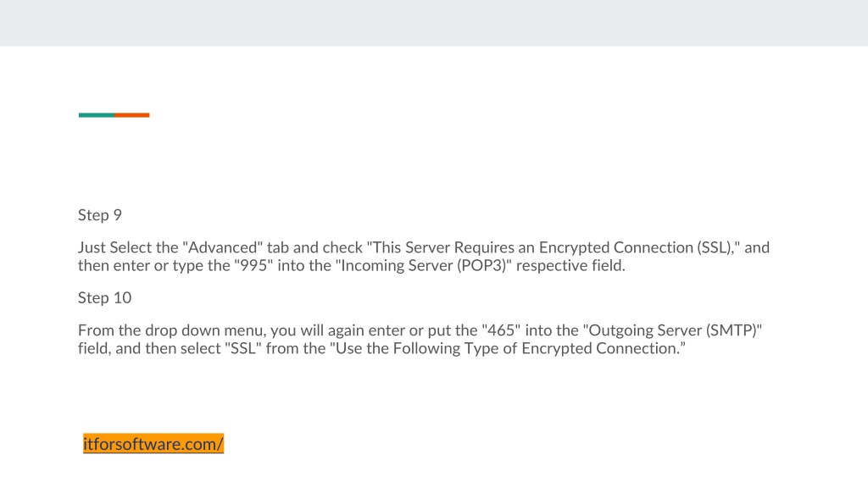Select the teal segment of the accent bar

[97, 115]
